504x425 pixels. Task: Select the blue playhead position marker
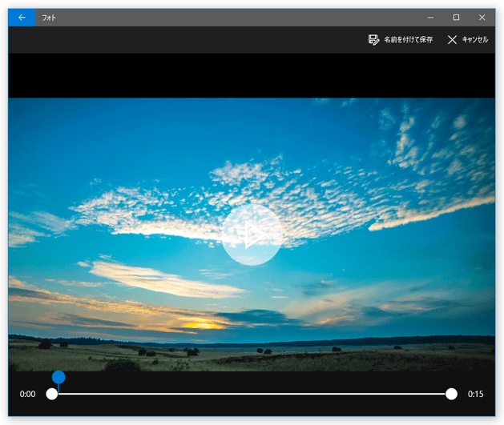[x=58, y=377]
